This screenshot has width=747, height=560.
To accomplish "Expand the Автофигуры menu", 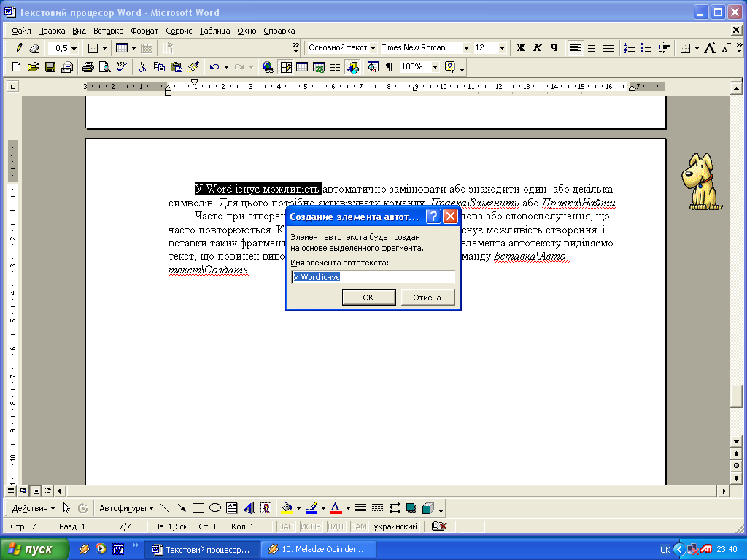I will point(126,508).
